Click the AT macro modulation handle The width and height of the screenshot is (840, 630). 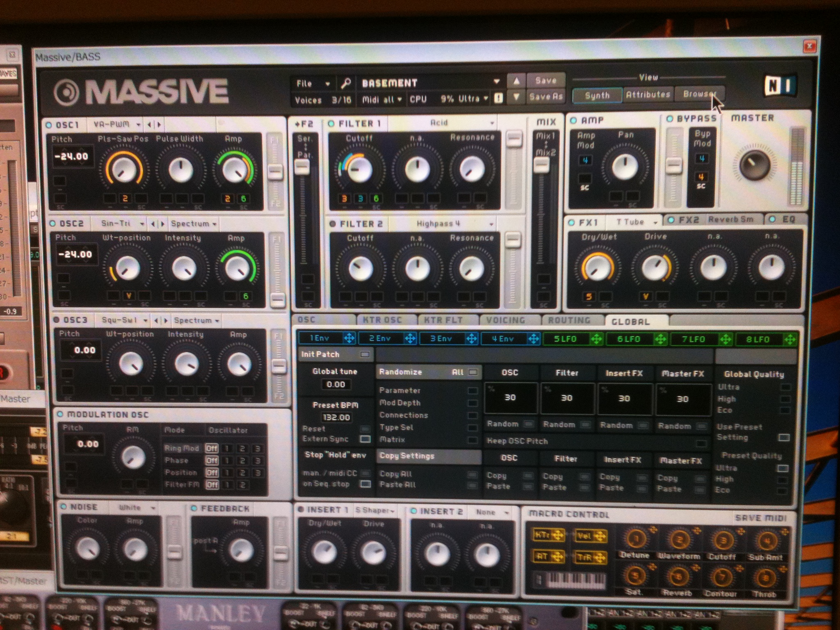pos(557,557)
